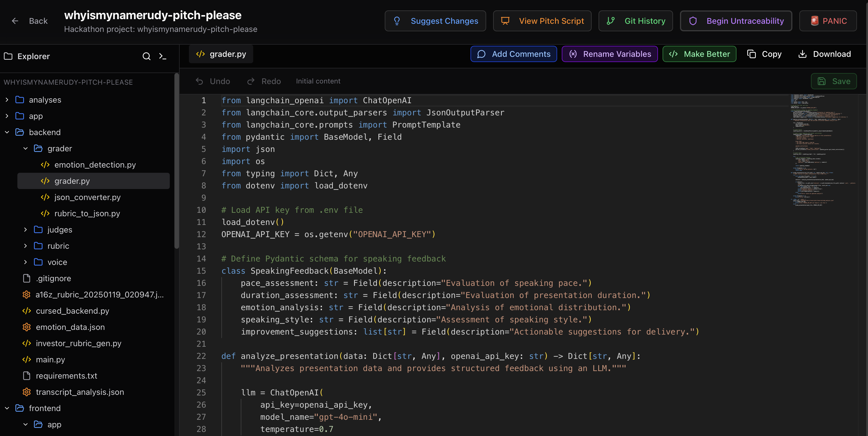Expand the analyses folder
Viewport: 868px width, 436px height.
(7, 100)
